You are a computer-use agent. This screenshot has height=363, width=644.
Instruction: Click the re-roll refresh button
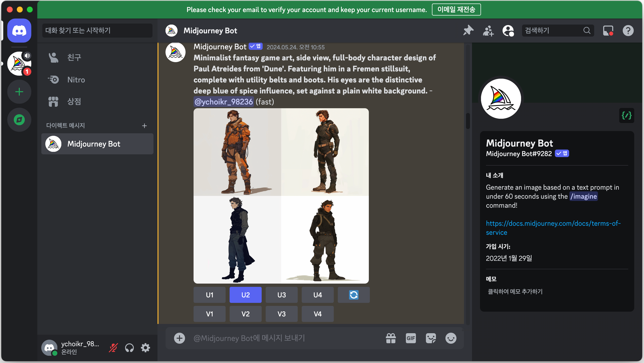(354, 295)
